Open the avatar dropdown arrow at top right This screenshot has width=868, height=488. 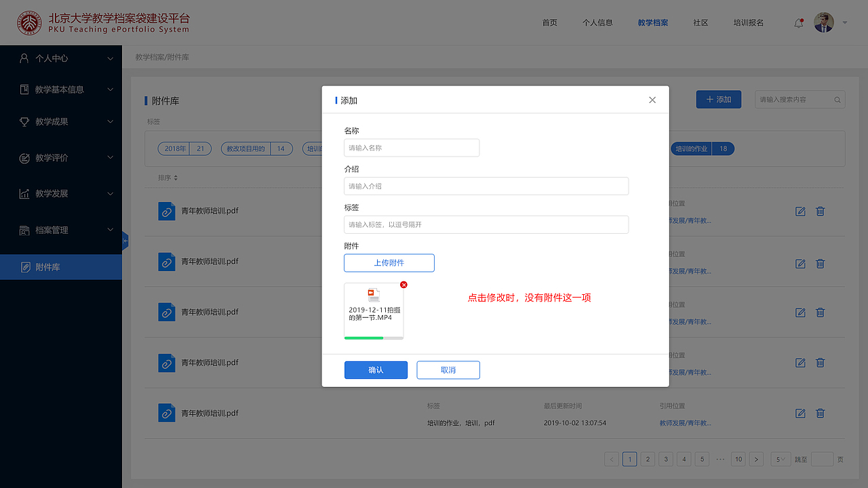[843, 22]
